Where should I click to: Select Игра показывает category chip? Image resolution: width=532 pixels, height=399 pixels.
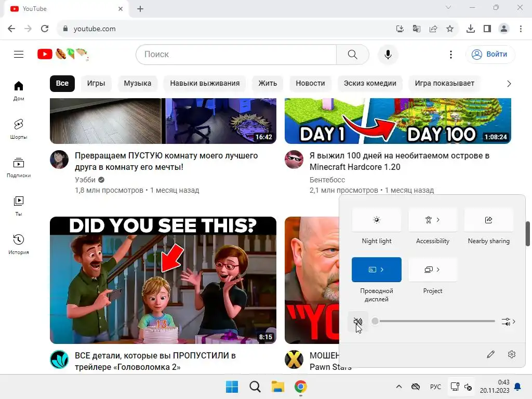pos(445,84)
